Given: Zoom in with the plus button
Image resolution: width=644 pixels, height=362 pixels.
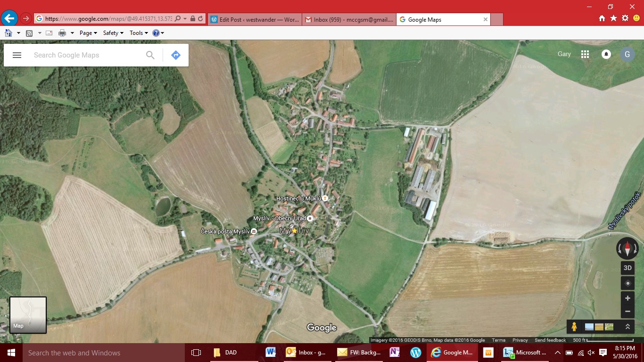Looking at the screenshot, I should (627, 298).
